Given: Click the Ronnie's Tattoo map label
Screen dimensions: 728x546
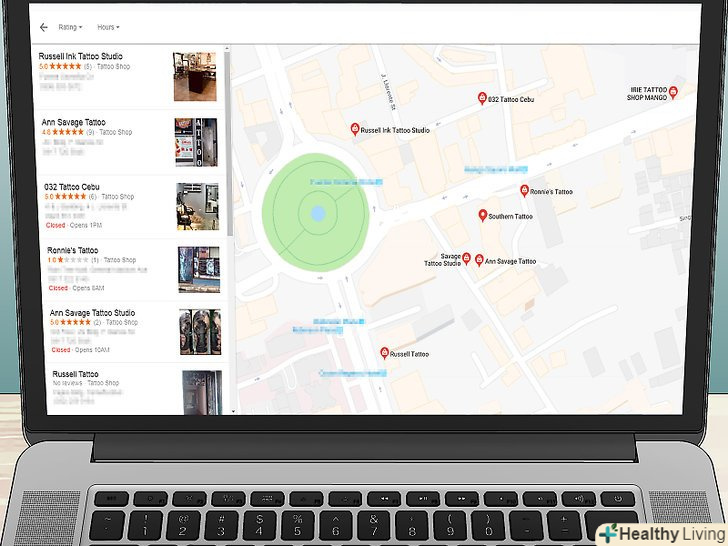Looking at the screenshot, I should pyautogui.click(x=552, y=192).
